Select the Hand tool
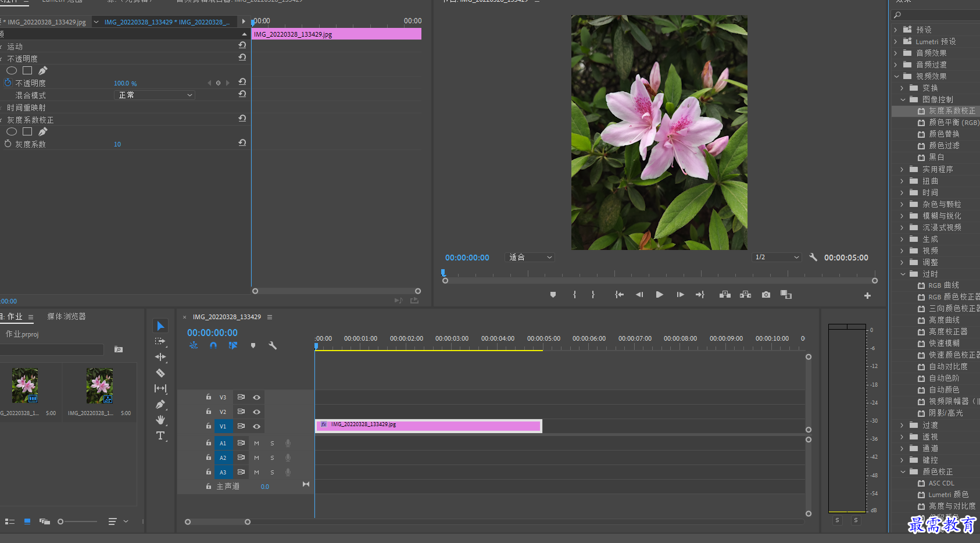Screen dimensions: 980x543 point(160,420)
